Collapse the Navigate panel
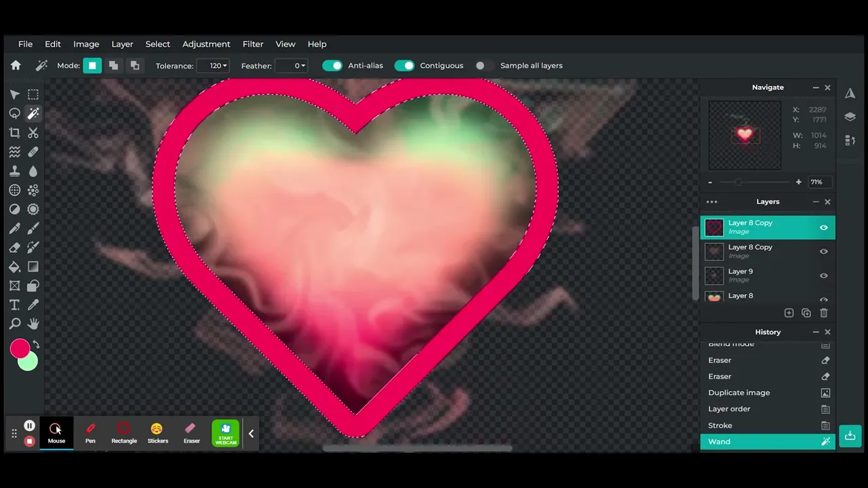The height and width of the screenshot is (488, 868). 815,87
